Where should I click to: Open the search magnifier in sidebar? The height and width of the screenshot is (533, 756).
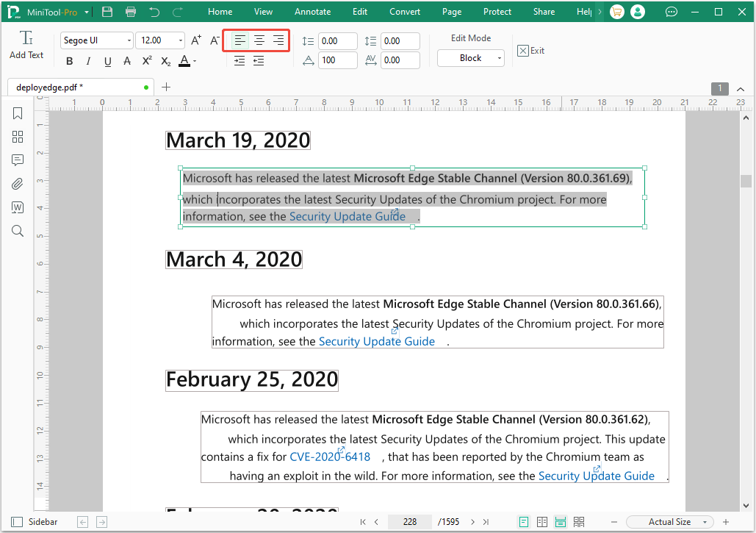18,231
